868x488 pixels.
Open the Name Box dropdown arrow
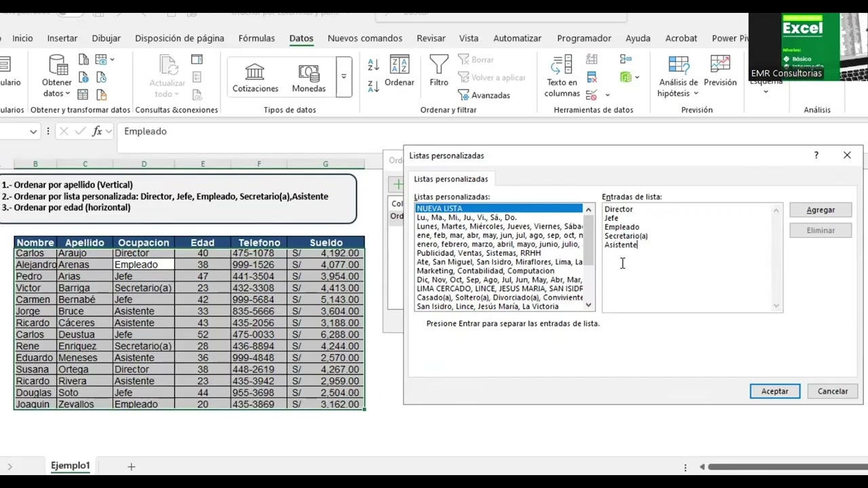pyautogui.click(x=33, y=131)
